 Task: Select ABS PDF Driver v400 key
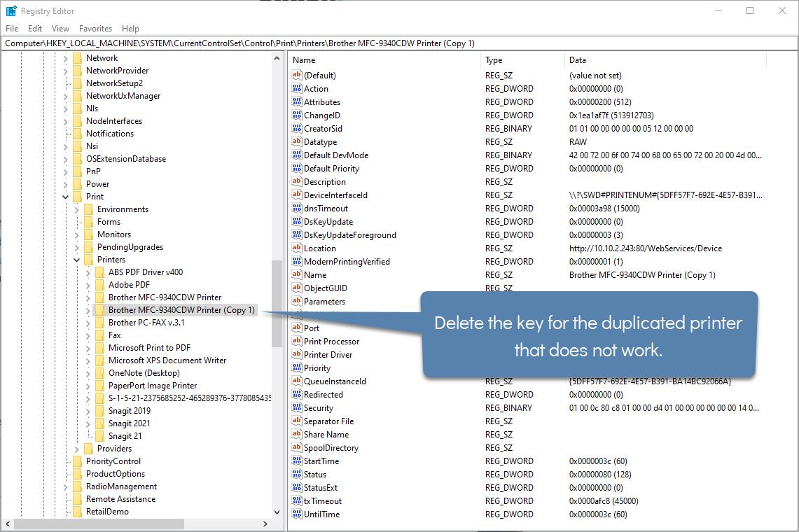(x=145, y=272)
